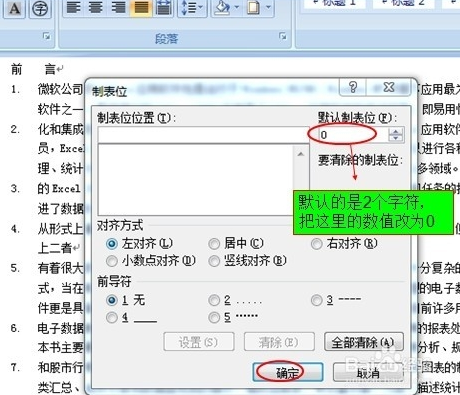The height and width of the screenshot is (395, 460).
Task: Open the Font group dialog launcher
Action: click(47, 36)
